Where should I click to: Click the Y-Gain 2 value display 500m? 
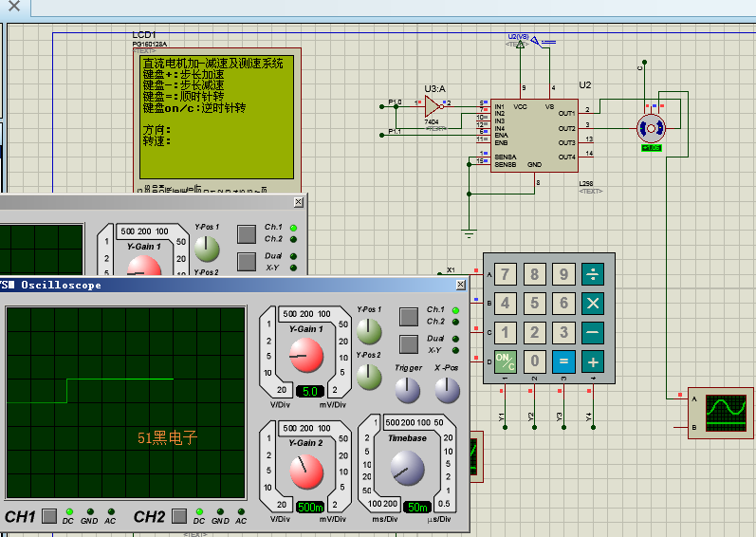click(x=310, y=507)
